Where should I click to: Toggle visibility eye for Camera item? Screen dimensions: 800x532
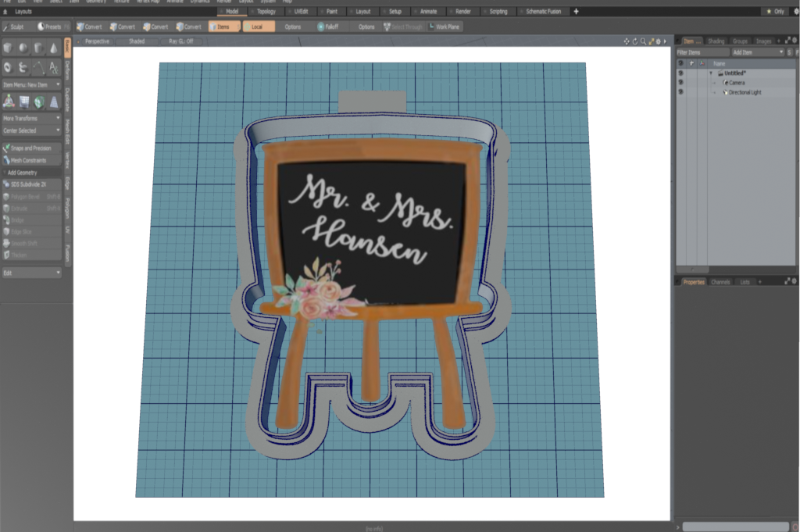tap(680, 83)
